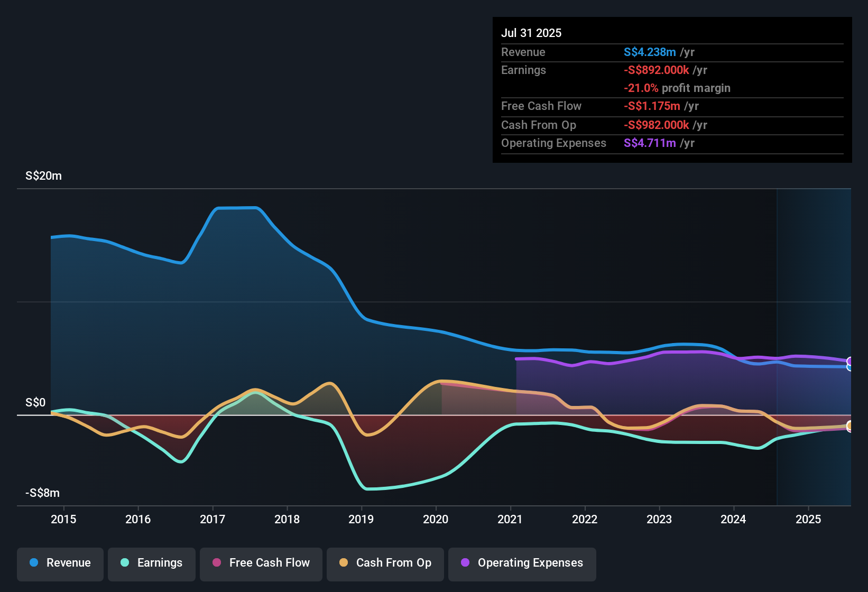Select the 2023 label on the time axis
The height and width of the screenshot is (592, 868).
click(x=659, y=519)
